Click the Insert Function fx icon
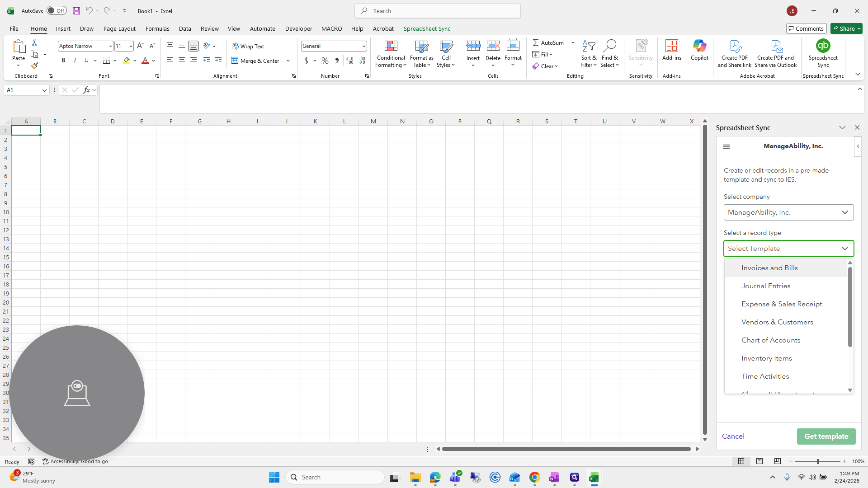The height and width of the screenshot is (488, 868). tap(86, 90)
